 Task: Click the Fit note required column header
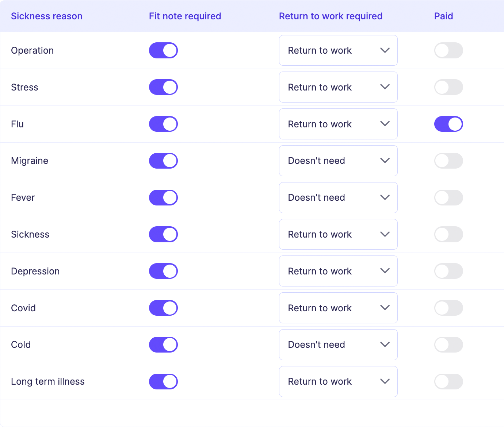point(185,16)
